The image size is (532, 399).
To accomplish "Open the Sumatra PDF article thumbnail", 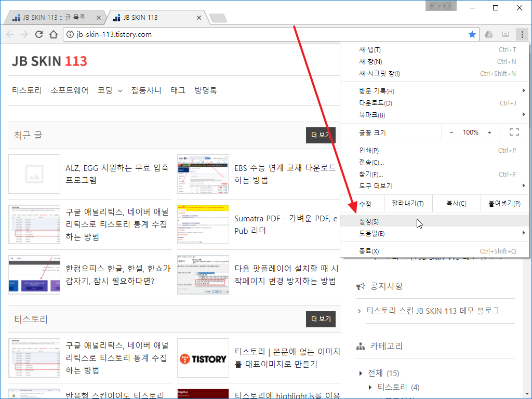I will (x=203, y=224).
